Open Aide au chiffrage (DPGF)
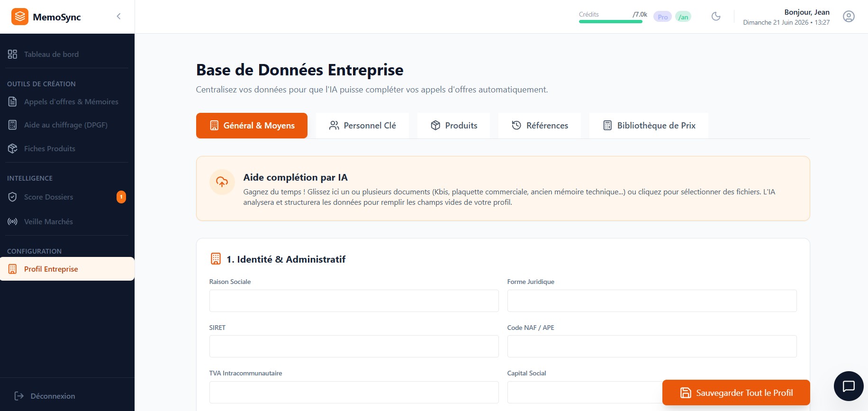The image size is (868, 411). click(x=67, y=125)
